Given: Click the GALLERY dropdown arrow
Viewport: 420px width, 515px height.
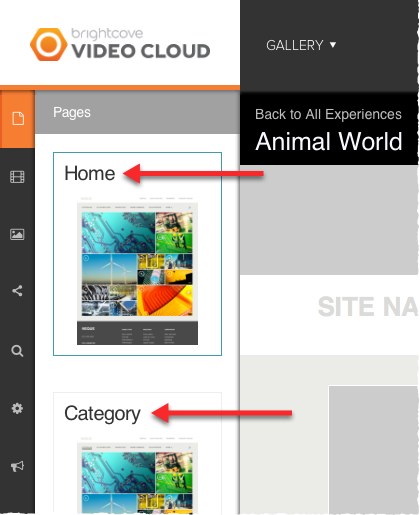Looking at the screenshot, I should (333, 44).
